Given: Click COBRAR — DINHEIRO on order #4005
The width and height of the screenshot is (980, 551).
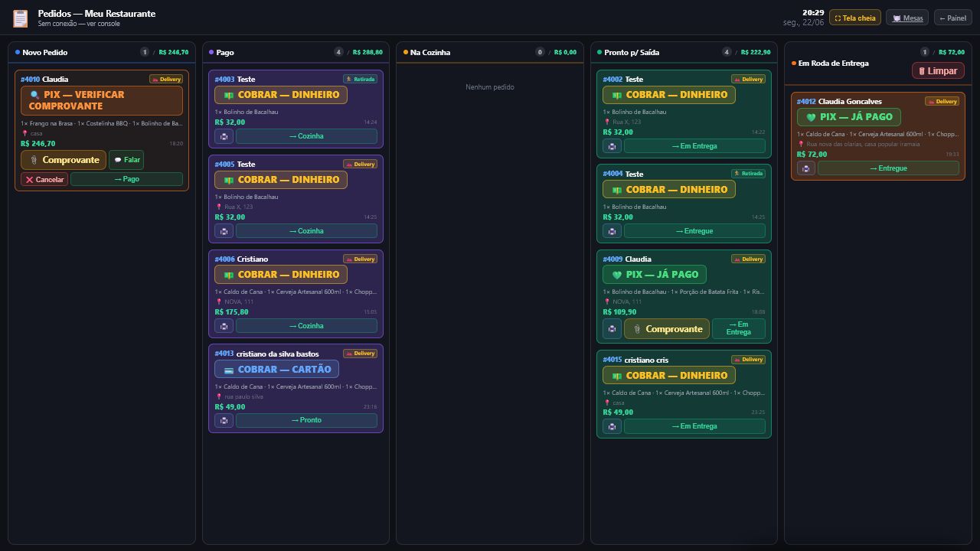Looking at the screenshot, I should click(281, 180).
